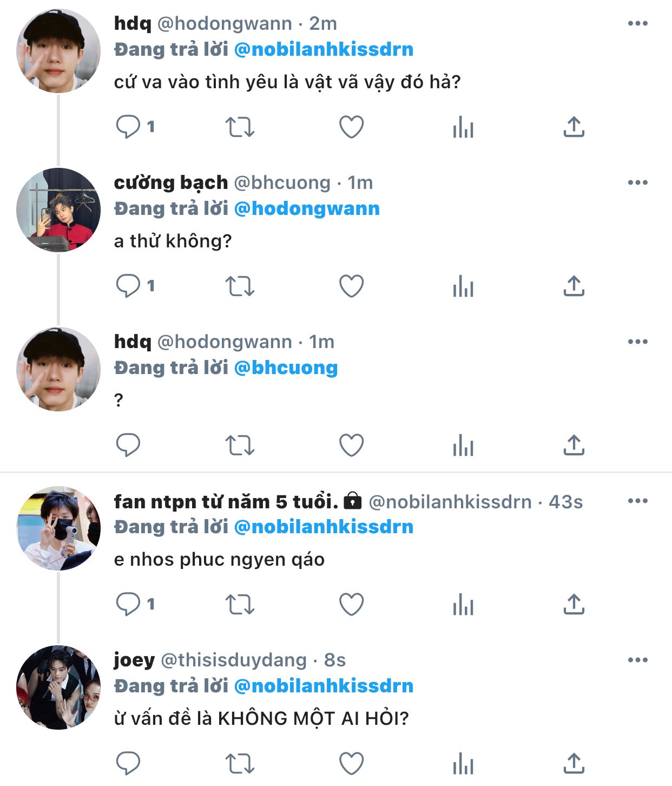Viewport: 672px width, 786px height.
Task: Open reply on hdq's "?" tweet
Action: [129, 445]
